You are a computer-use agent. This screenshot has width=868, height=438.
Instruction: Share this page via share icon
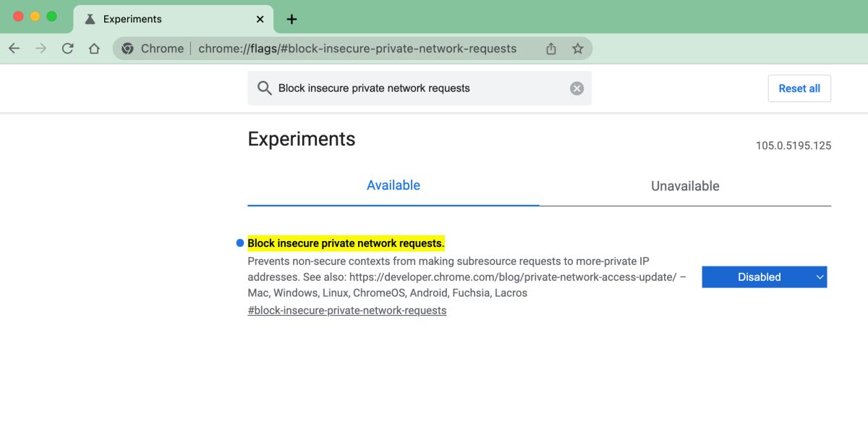pyautogui.click(x=551, y=49)
